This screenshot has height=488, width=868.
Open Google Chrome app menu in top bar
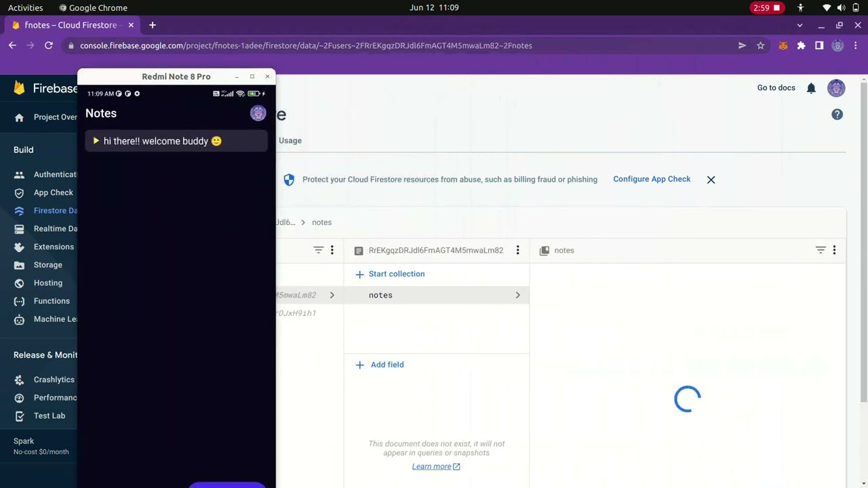click(93, 7)
